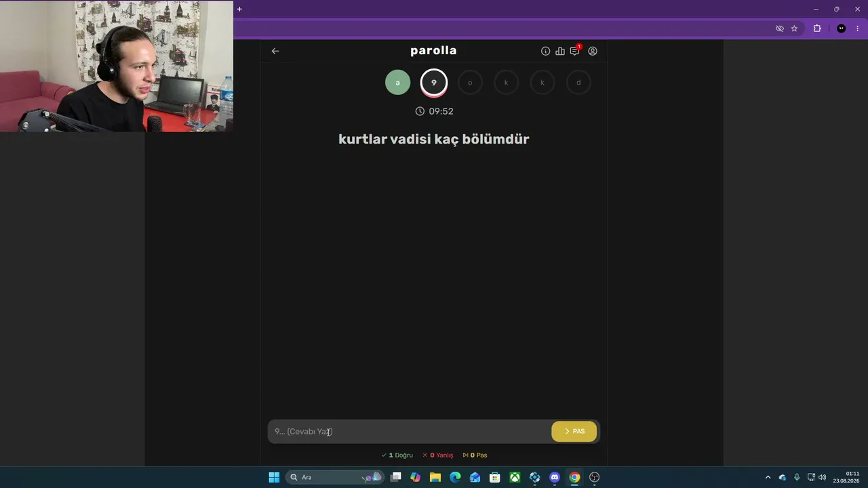Select the active '9' question circle
This screenshot has height=488, width=868.
[x=434, y=83]
